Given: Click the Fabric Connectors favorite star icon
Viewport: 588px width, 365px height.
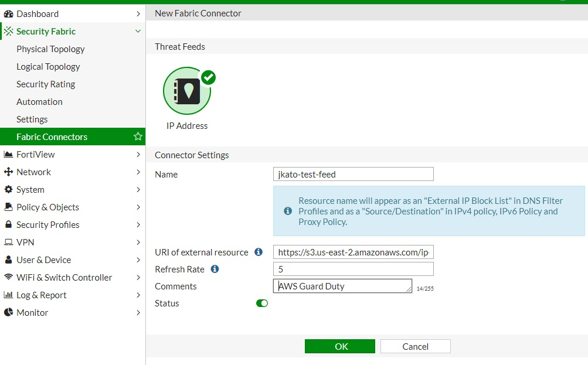Looking at the screenshot, I should [138, 137].
